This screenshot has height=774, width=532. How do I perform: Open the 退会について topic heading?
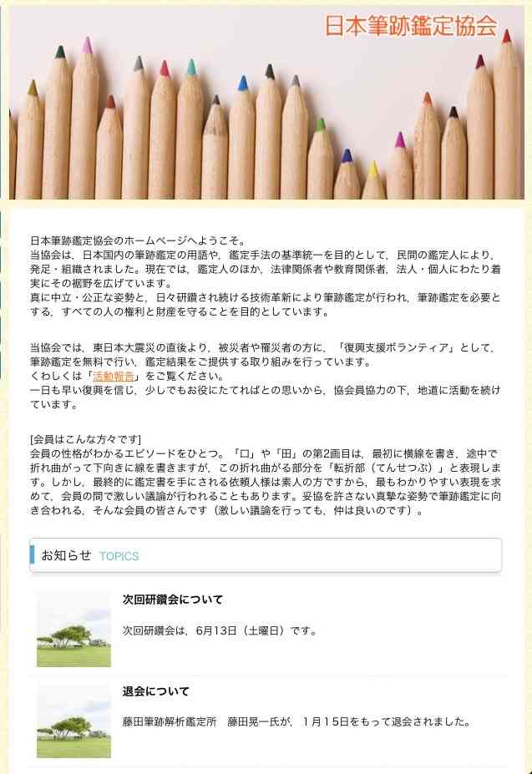156,691
